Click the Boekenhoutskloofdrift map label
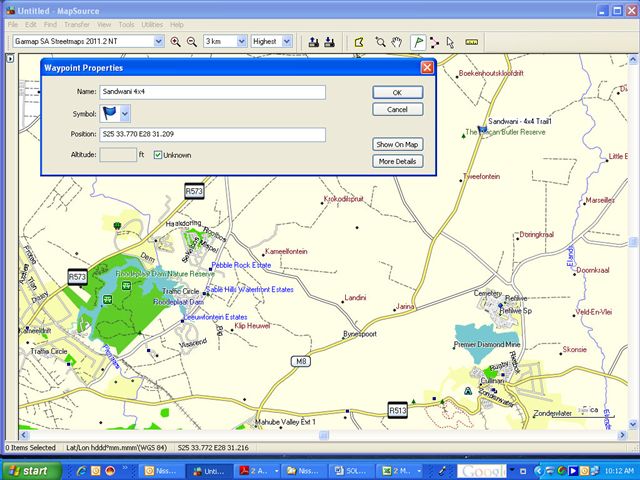 (x=491, y=73)
